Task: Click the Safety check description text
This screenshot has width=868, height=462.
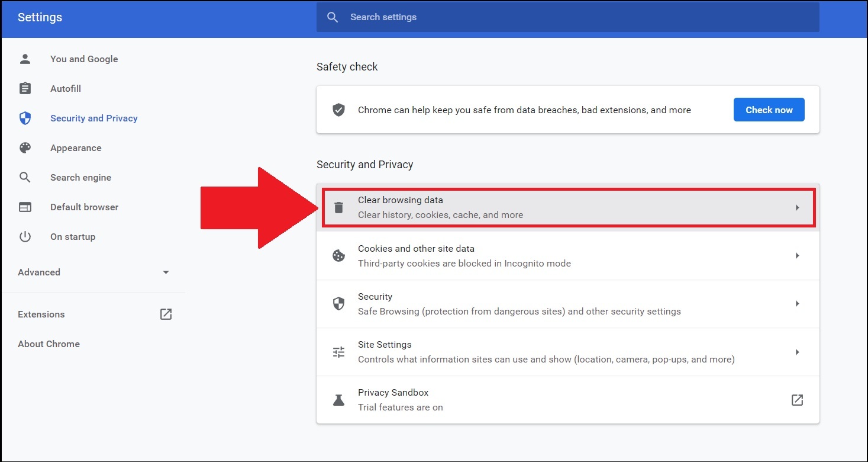Action: [x=524, y=110]
